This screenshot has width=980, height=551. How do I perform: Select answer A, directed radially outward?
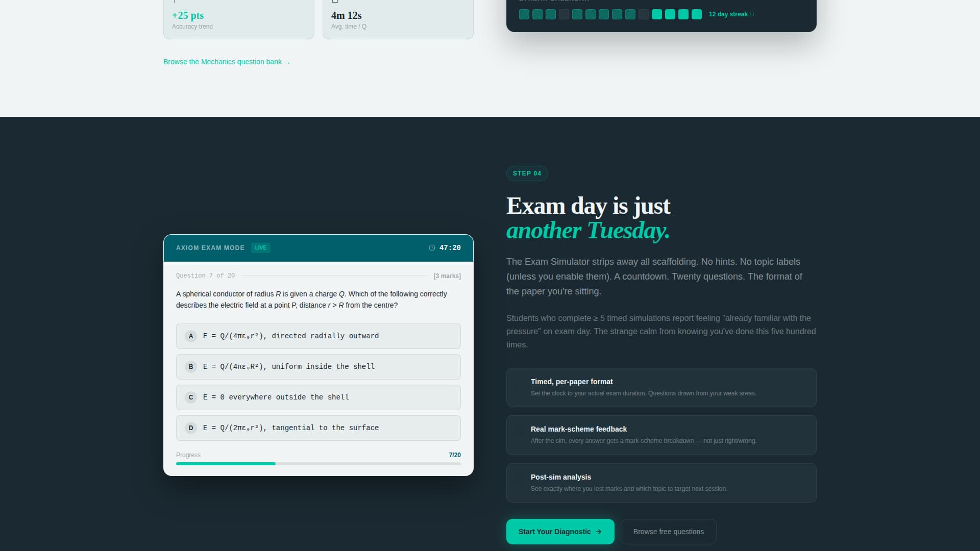point(318,336)
